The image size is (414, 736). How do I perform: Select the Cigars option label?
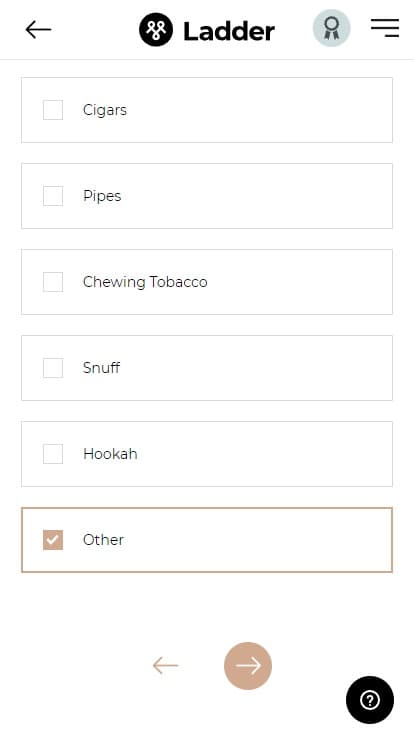pyautogui.click(x=105, y=110)
